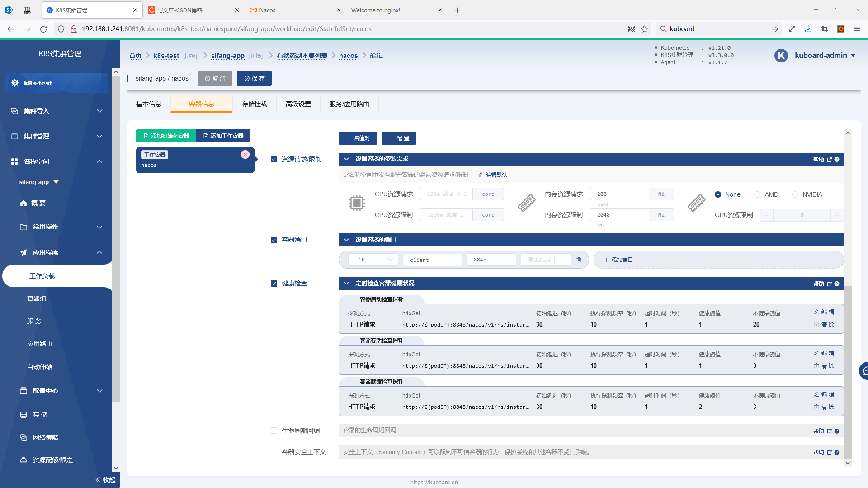868x488 pixels.
Task: Open the browser hamburger menu
Action: click(x=857, y=29)
